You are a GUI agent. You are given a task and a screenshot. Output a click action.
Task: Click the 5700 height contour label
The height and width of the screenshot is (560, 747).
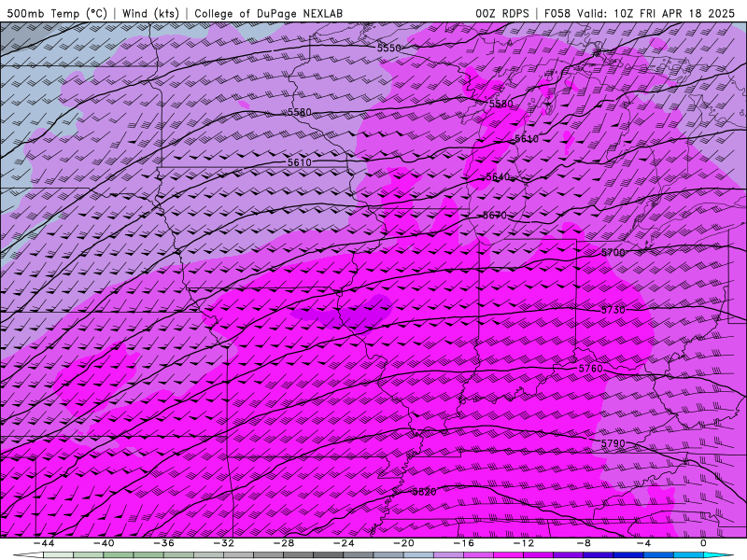[x=613, y=252]
